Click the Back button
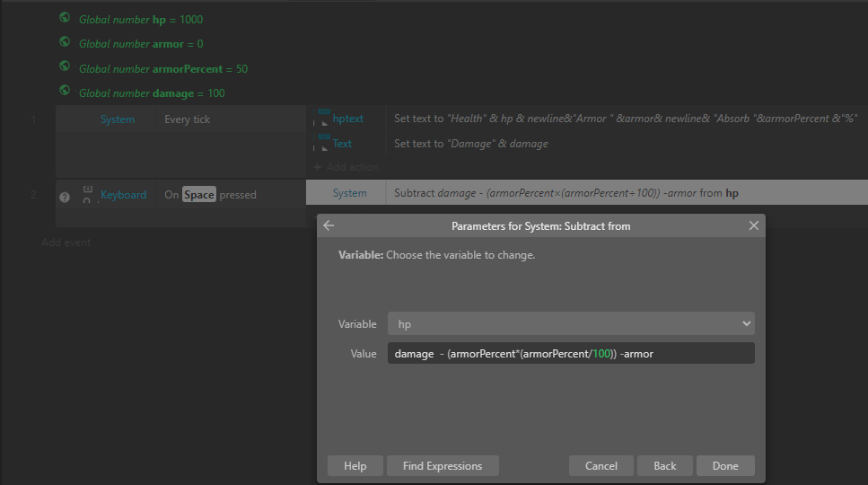Screen dimensions: 868x485 (x=664, y=465)
